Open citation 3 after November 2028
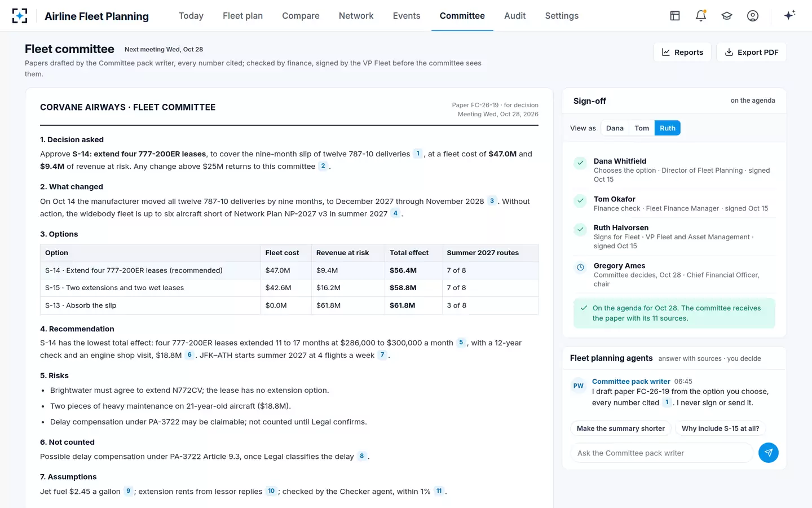 tap(492, 201)
